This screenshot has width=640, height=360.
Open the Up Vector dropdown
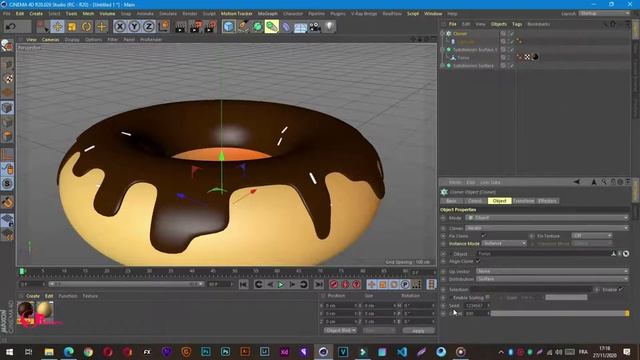(552, 271)
